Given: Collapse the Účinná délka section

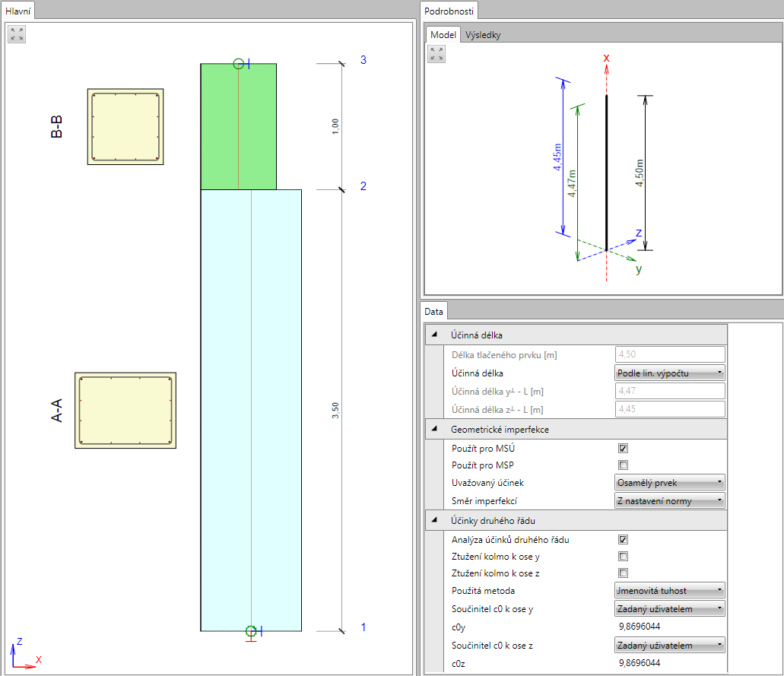Looking at the screenshot, I should [x=434, y=335].
